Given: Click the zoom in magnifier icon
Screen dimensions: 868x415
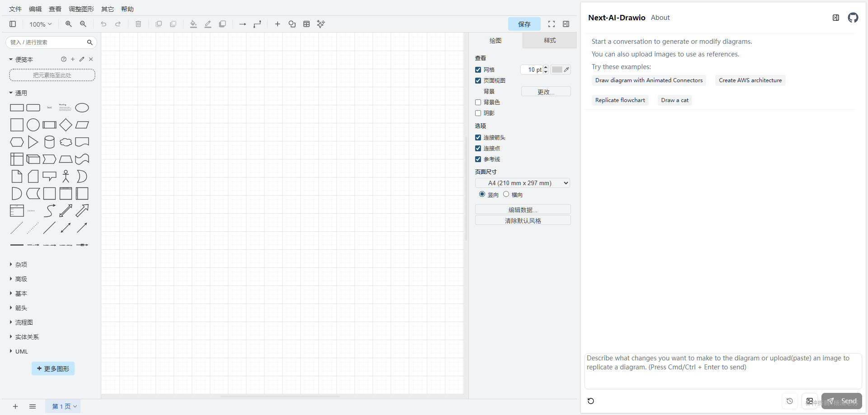Looking at the screenshot, I should (x=69, y=24).
